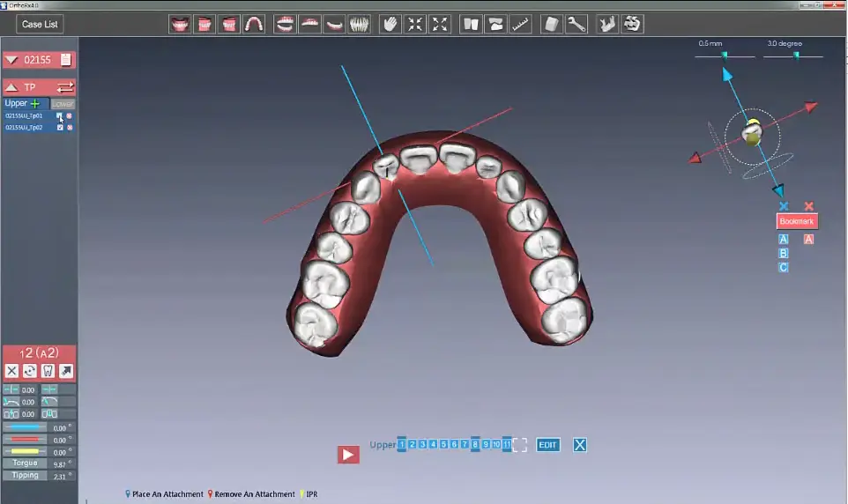Switch to the front teeth view
Image resolution: width=848 pixels, height=504 pixels.
click(x=180, y=25)
